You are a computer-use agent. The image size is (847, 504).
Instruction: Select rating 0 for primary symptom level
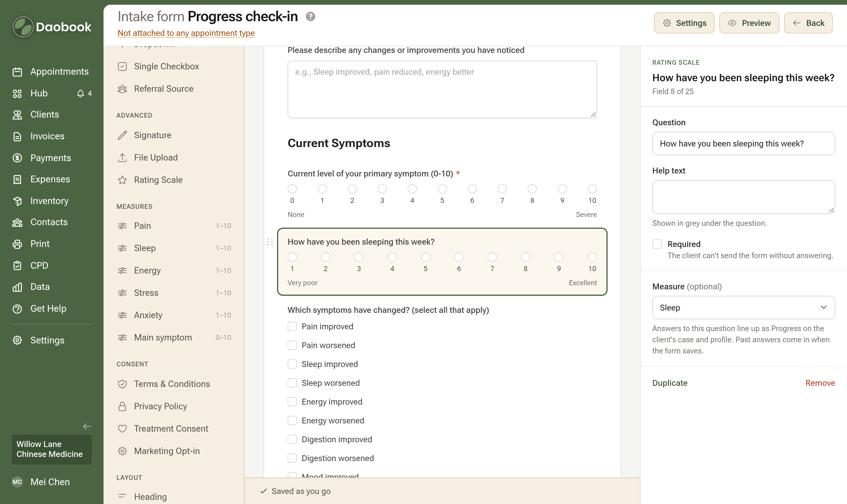pos(292,188)
